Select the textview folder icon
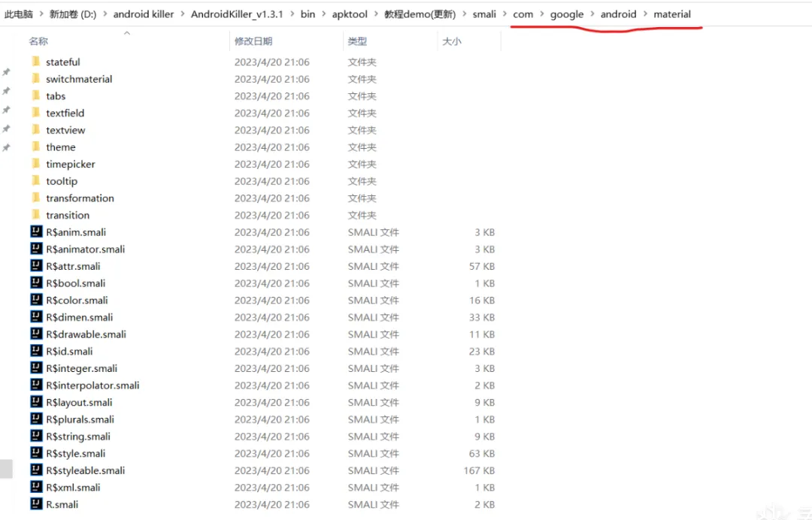 click(36, 130)
